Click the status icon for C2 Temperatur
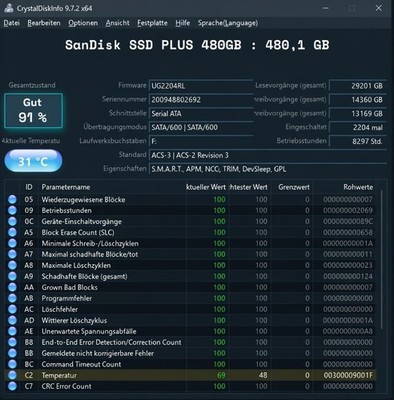 12,375
